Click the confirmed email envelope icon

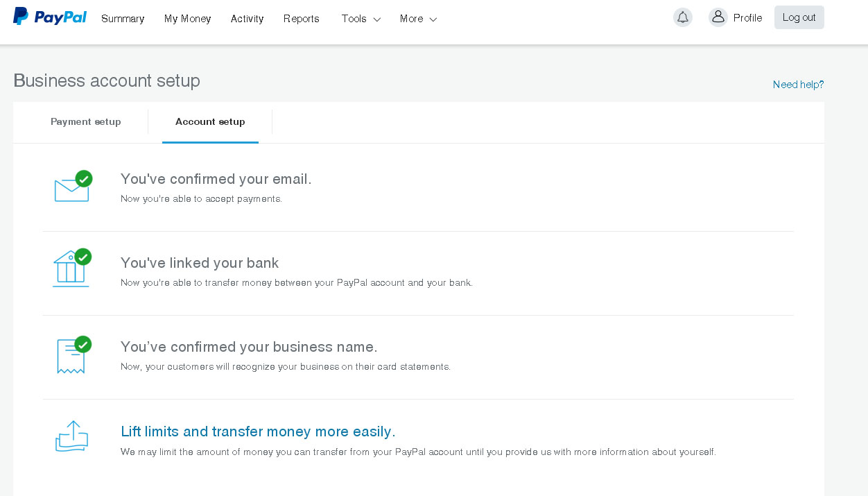[x=71, y=189]
